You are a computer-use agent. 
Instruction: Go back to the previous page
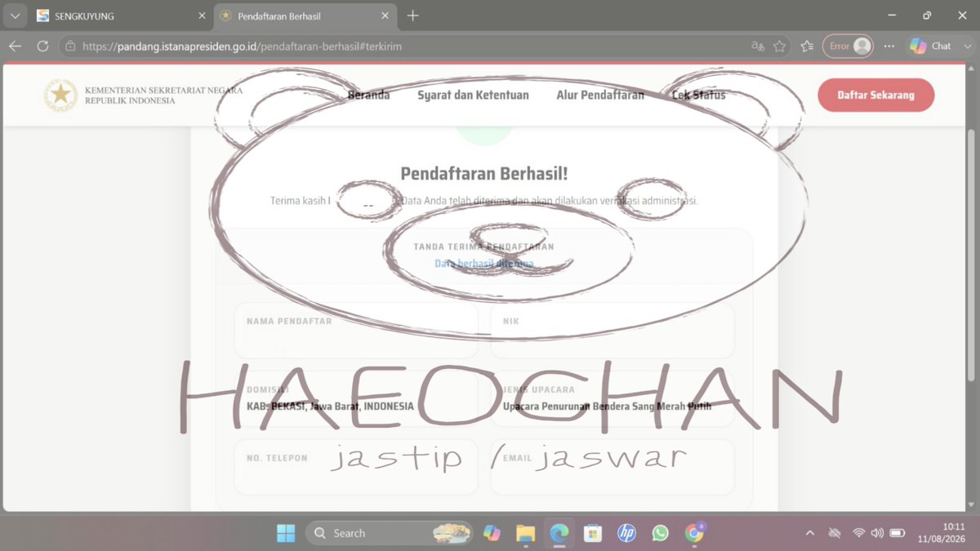15,47
